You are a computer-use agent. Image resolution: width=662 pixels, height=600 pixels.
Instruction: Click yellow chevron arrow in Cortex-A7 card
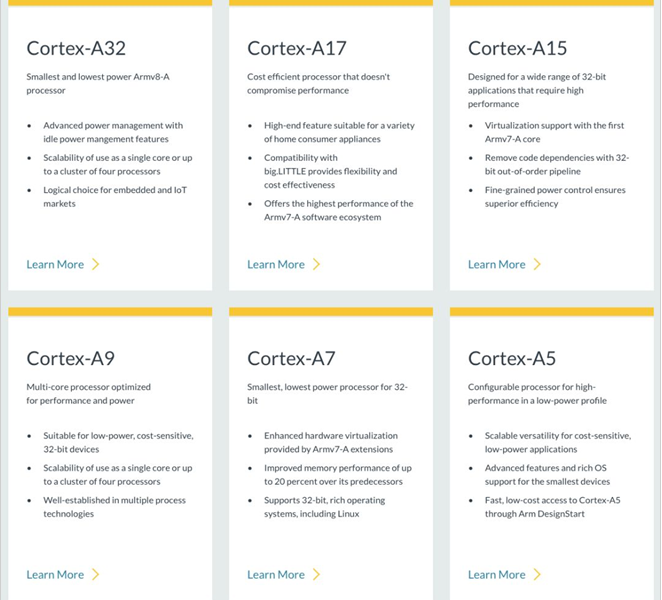(317, 574)
